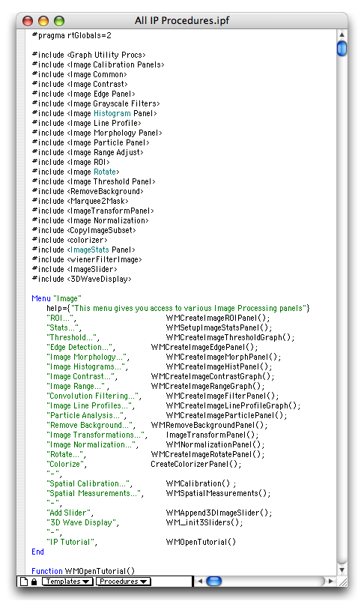Click the green zoom window button

(59, 21)
